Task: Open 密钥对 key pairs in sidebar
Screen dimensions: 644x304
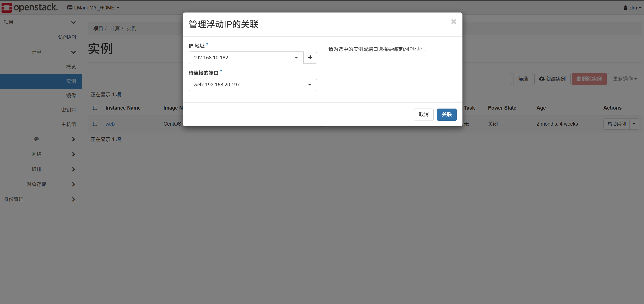Action: tap(68, 110)
